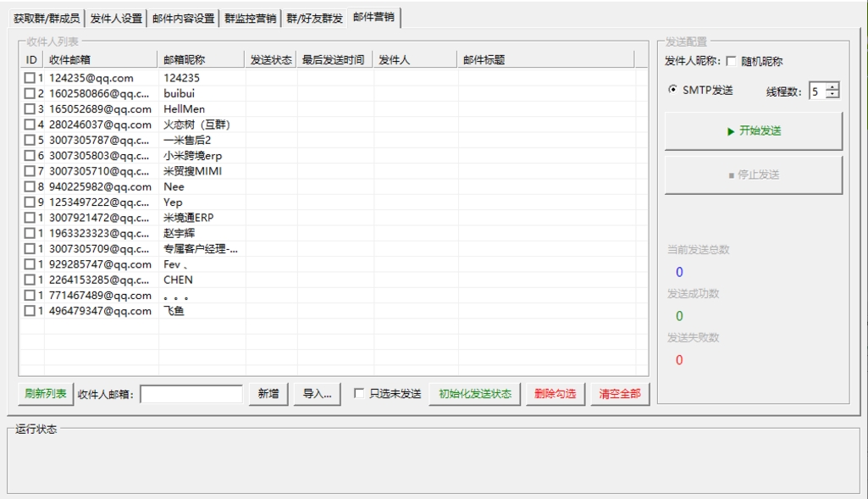This screenshot has width=868, height=499.
Task: Switch to the 获取群/群成员 tab
Action: coord(47,19)
